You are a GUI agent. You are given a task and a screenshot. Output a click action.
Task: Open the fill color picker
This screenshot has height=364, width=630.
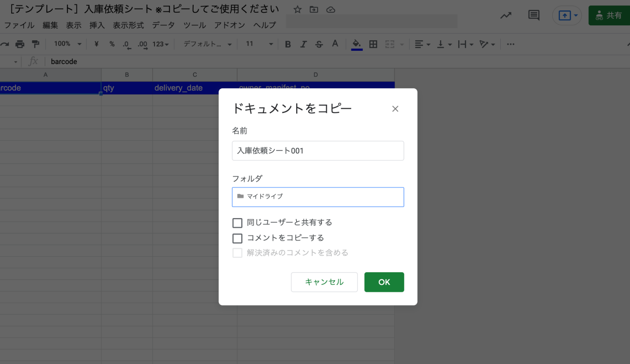(356, 44)
